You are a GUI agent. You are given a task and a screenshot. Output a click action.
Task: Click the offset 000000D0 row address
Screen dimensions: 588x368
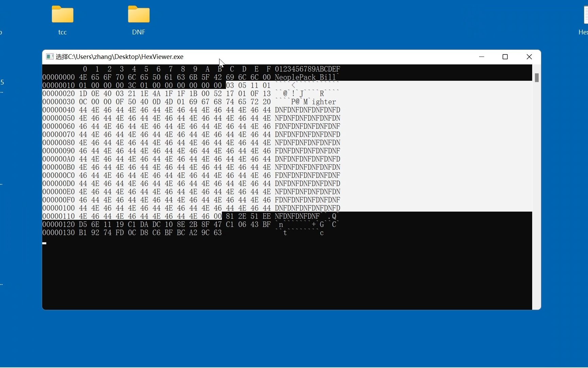(x=59, y=184)
